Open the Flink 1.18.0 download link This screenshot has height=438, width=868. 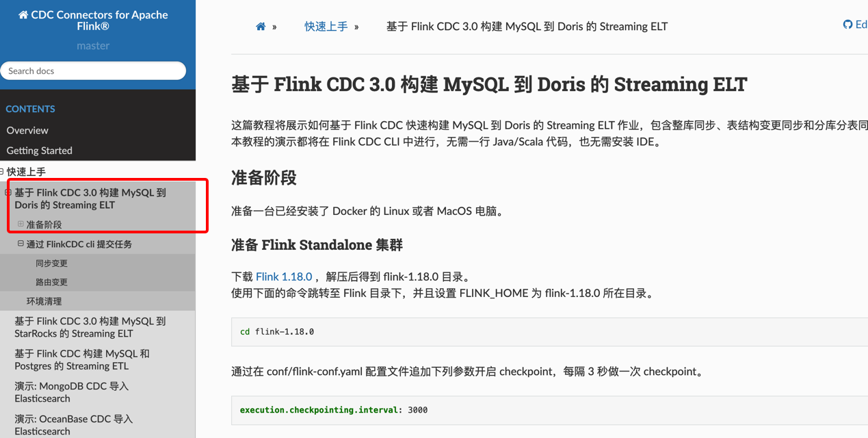click(284, 276)
